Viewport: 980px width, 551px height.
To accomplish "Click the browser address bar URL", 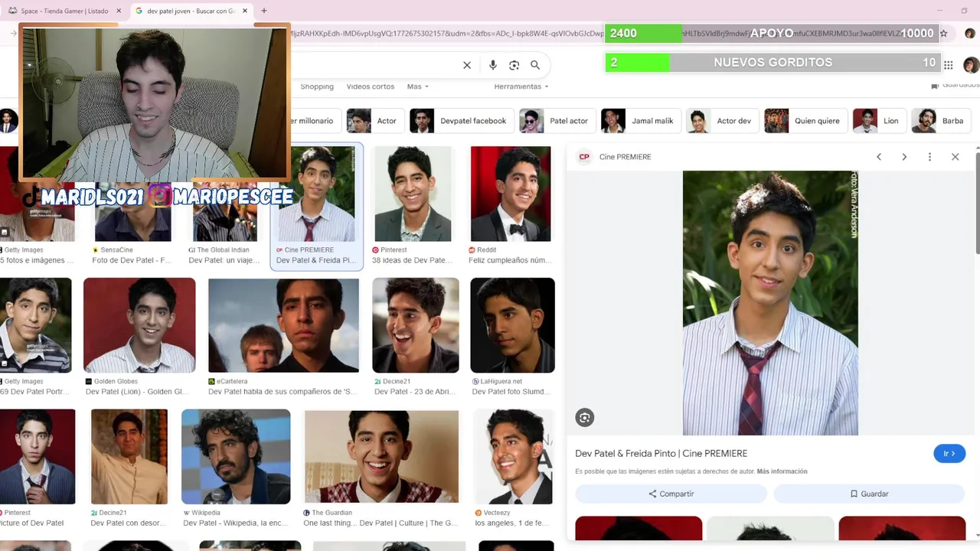I will pos(448,34).
